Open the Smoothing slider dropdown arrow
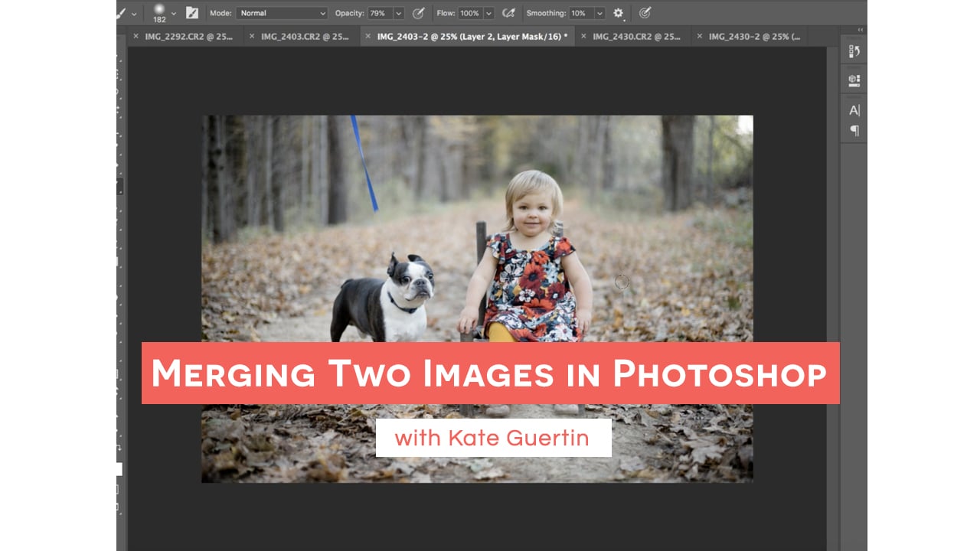 pos(599,13)
